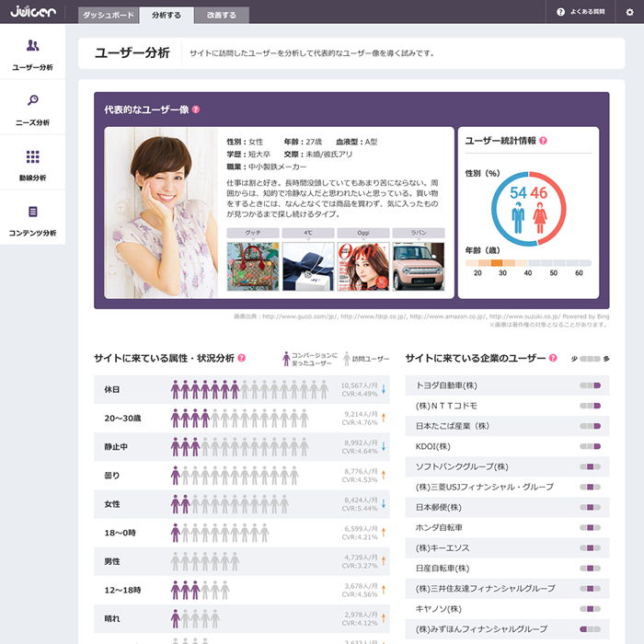
Task: Open the 4℃ necklace box thumbnail
Action: click(308, 267)
